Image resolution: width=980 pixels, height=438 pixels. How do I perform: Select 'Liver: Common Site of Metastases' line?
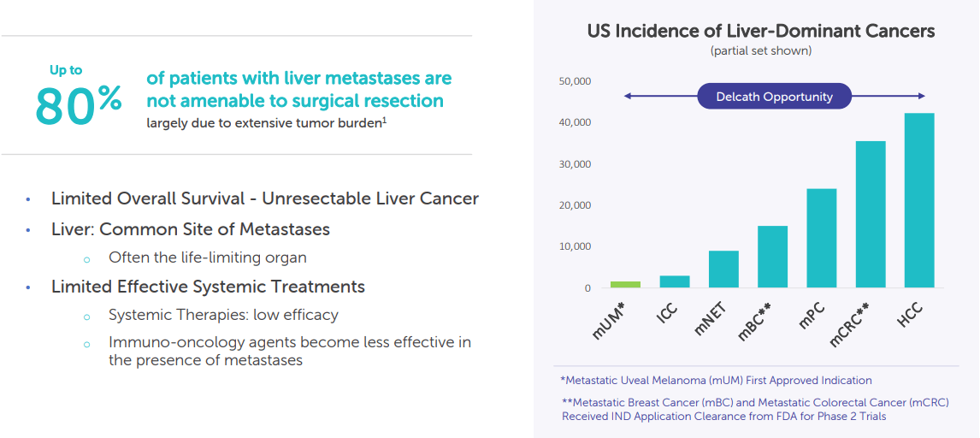[x=190, y=229]
